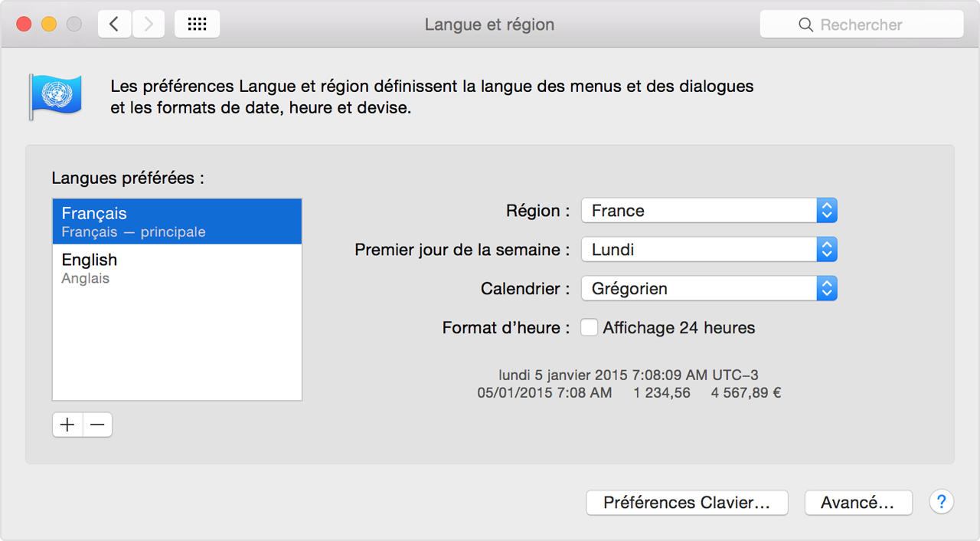Close the Langue et région window
The height and width of the screenshot is (541, 980).
(24, 25)
